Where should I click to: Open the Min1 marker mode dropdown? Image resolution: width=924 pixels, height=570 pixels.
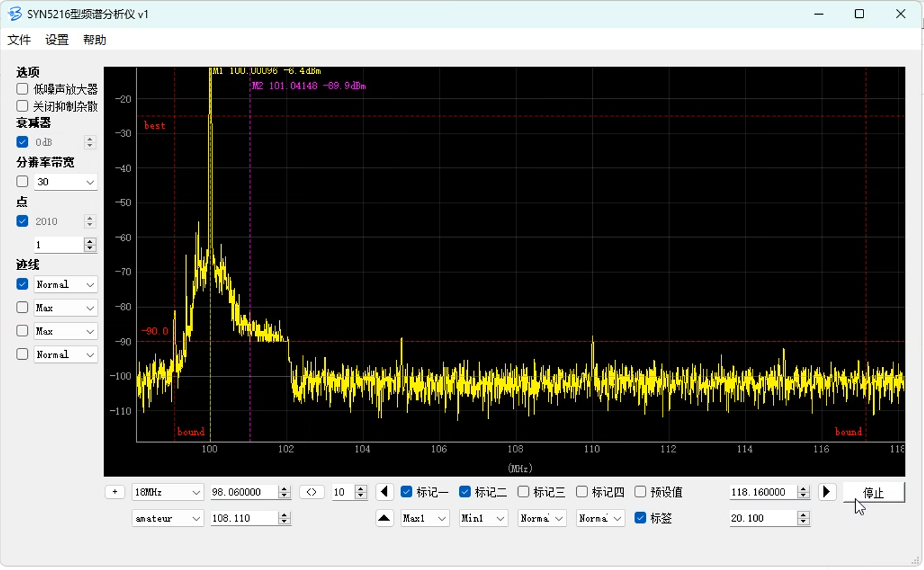point(484,518)
